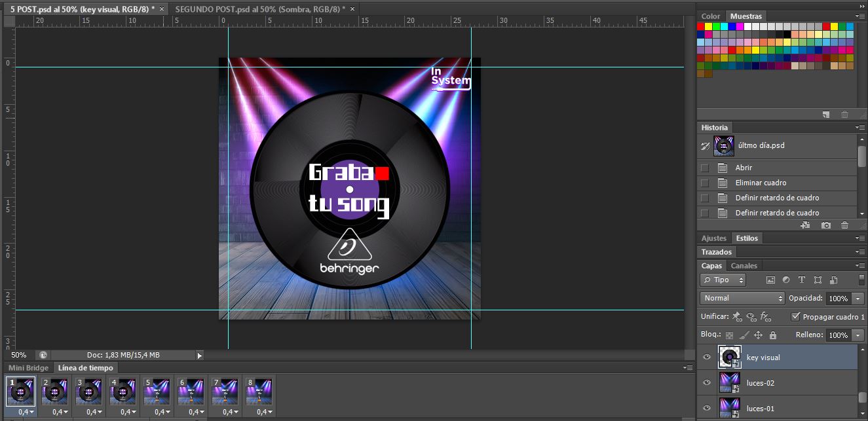Click the Opacidad 100% value field
The image size is (868, 421).
tap(838, 299)
